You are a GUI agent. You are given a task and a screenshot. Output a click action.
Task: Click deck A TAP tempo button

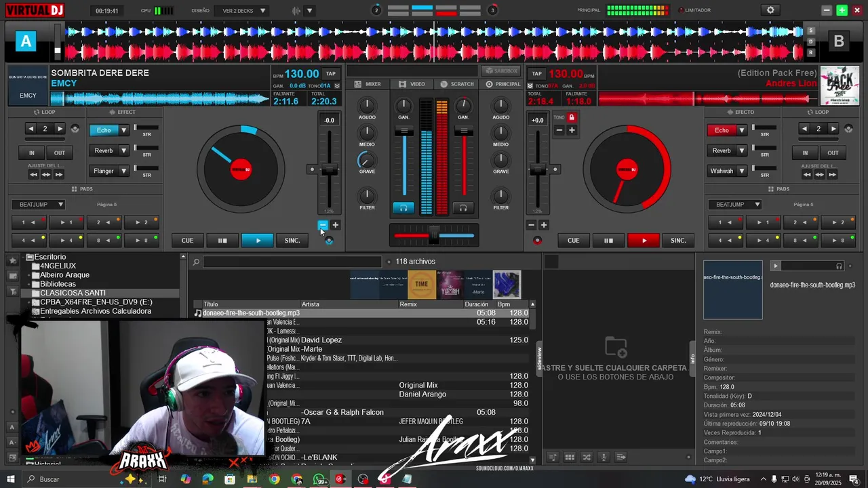330,73
